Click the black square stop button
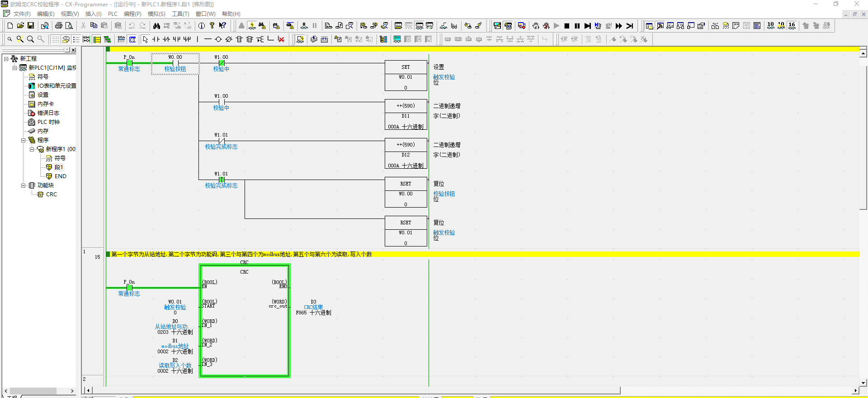This screenshot has width=868, height=398. tap(566, 26)
